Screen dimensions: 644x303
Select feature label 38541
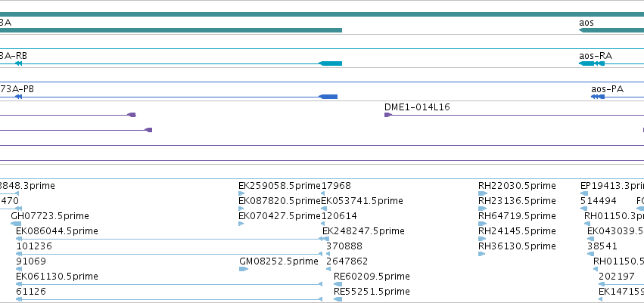pyautogui.click(x=602, y=246)
